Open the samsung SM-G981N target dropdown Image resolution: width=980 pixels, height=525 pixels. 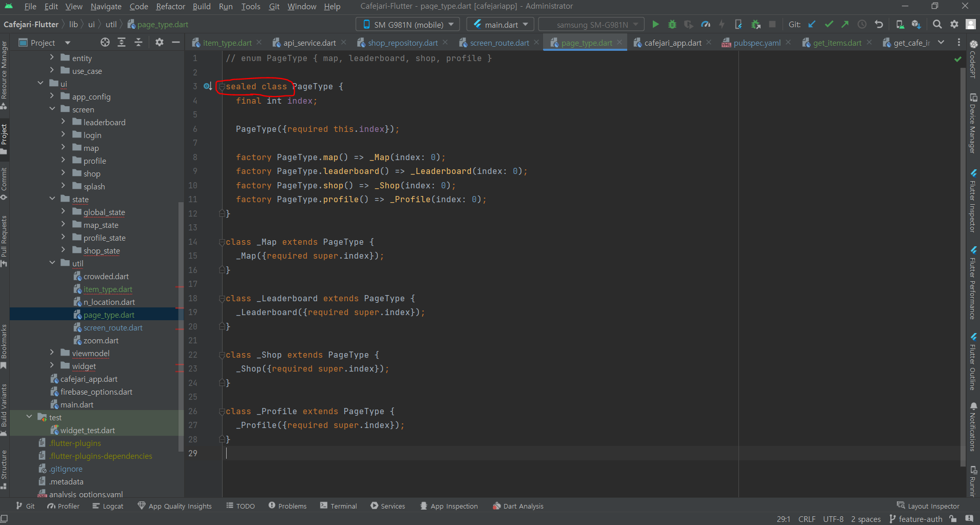591,24
